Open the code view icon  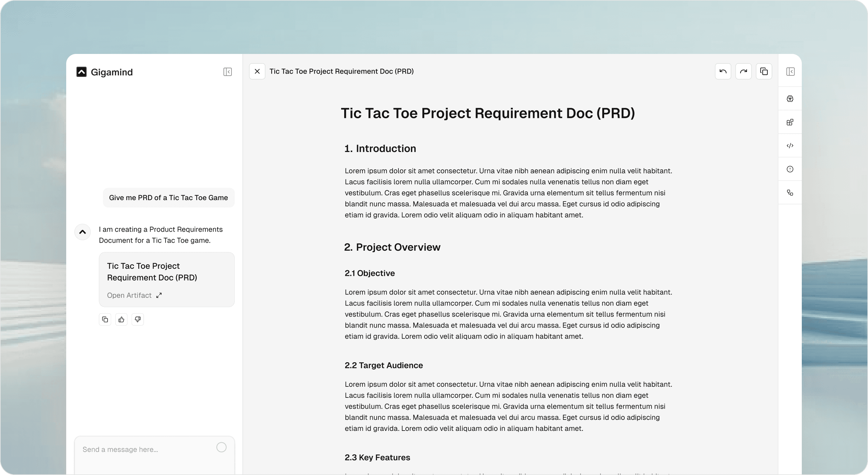[790, 146]
